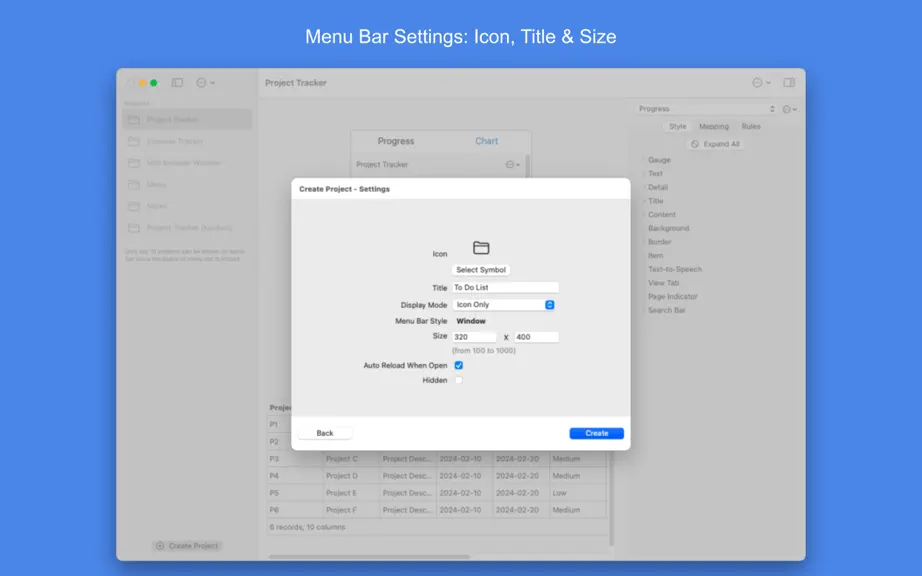922x576 pixels.
Task: Click the Low priority cell in row P5
Action: coord(577,493)
